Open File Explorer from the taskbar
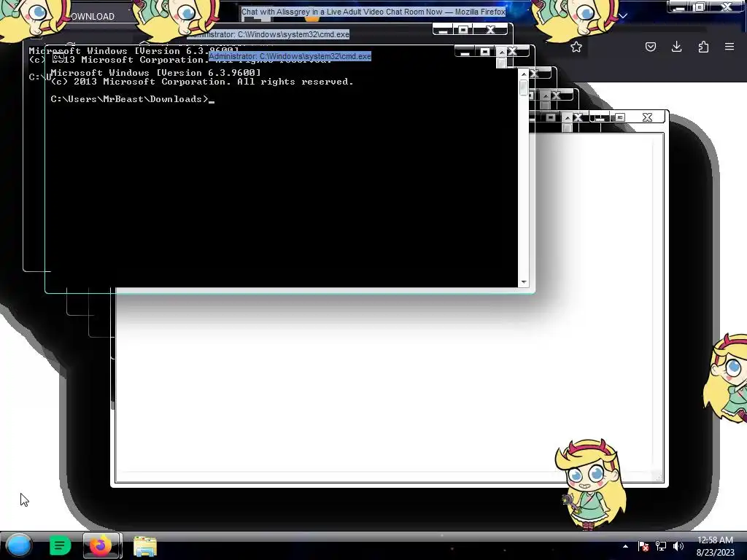This screenshot has height=560, width=747. click(145, 546)
